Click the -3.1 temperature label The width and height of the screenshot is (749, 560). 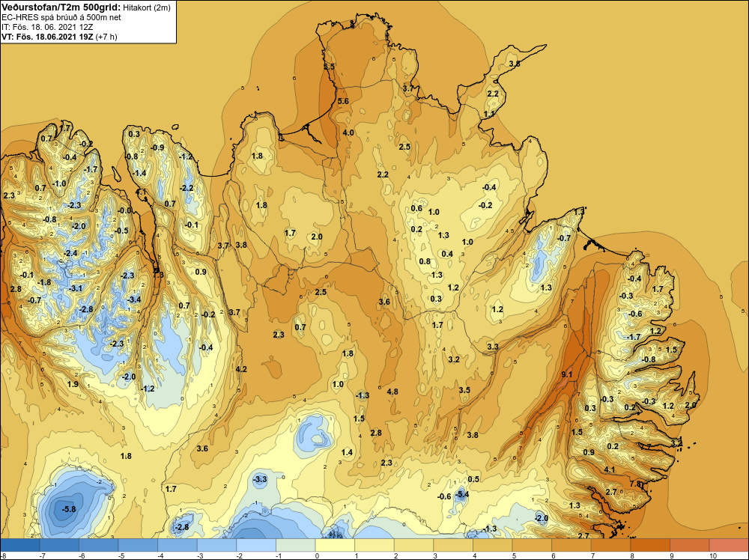click(x=76, y=288)
